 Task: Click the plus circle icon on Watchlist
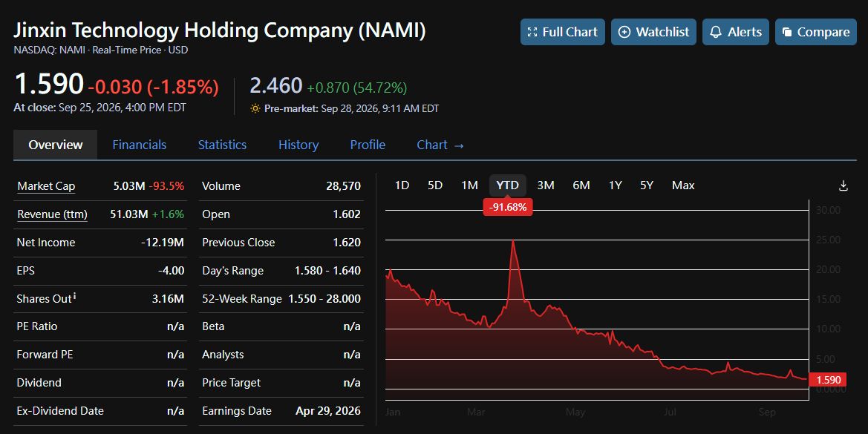click(x=624, y=32)
